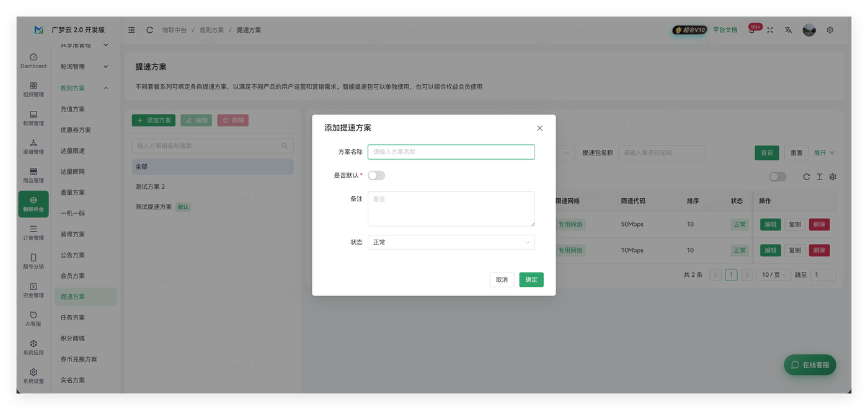Open notifications bell with 99+ badge
Screen dimensions: 868x410
pyautogui.click(x=751, y=30)
